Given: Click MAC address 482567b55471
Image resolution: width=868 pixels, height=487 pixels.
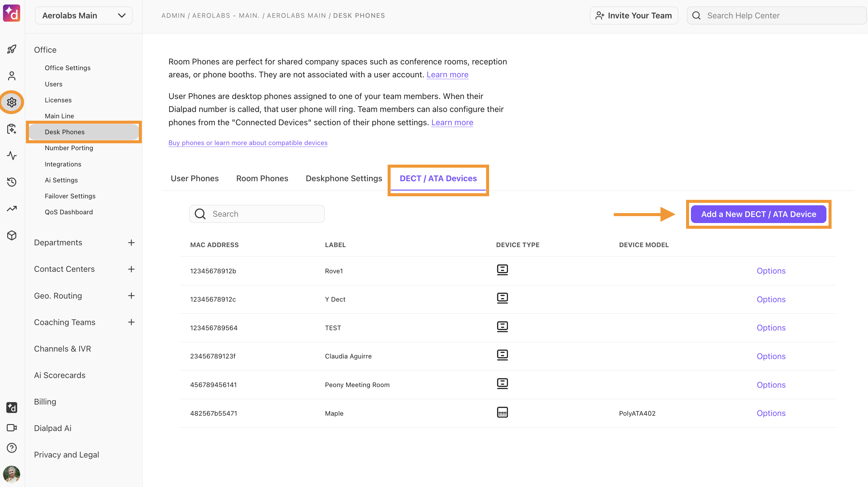Looking at the screenshot, I should pyautogui.click(x=214, y=413).
